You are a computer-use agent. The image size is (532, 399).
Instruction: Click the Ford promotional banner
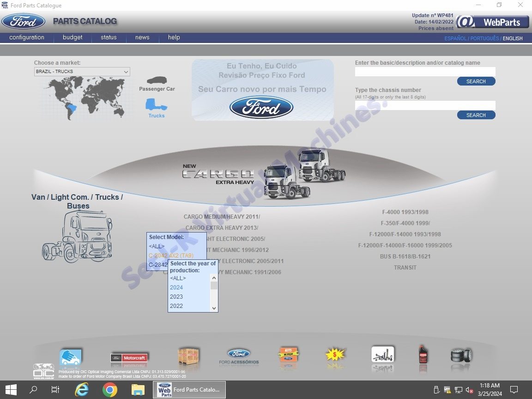click(x=262, y=90)
